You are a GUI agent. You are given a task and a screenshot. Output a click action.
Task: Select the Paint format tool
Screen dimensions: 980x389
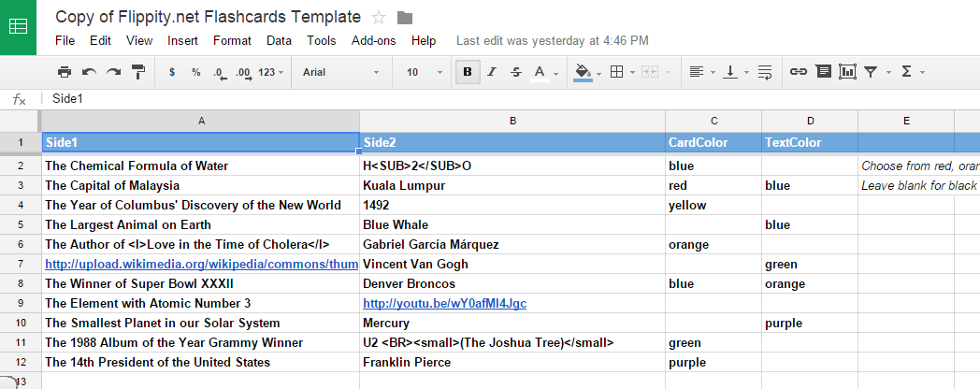(x=138, y=72)
